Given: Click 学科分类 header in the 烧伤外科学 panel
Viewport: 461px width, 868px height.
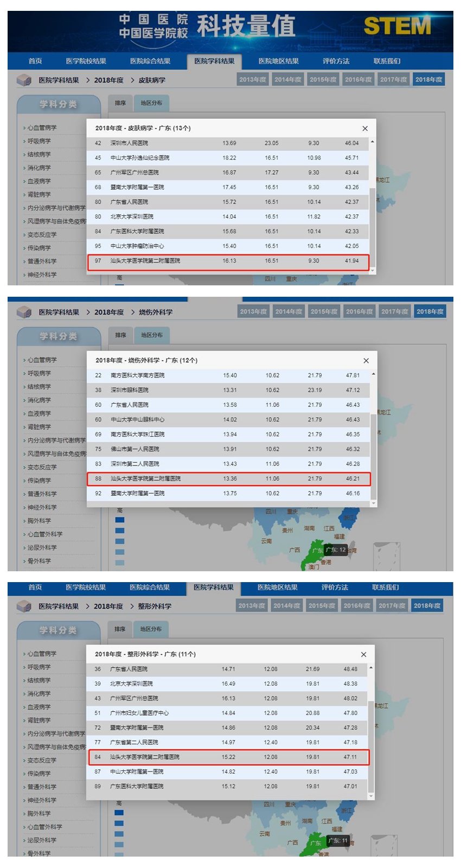Looking at the screenshot, I should (59, 337).
